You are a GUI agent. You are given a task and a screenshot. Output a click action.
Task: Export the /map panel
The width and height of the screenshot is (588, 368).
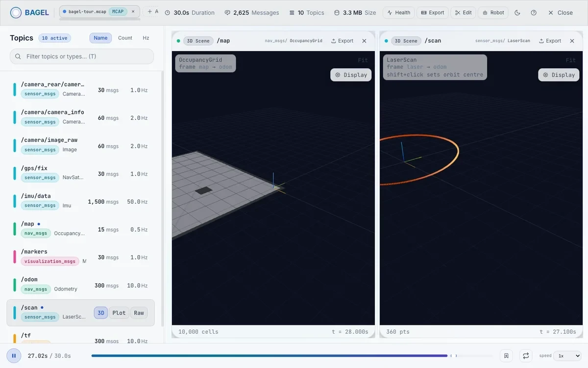342,41
